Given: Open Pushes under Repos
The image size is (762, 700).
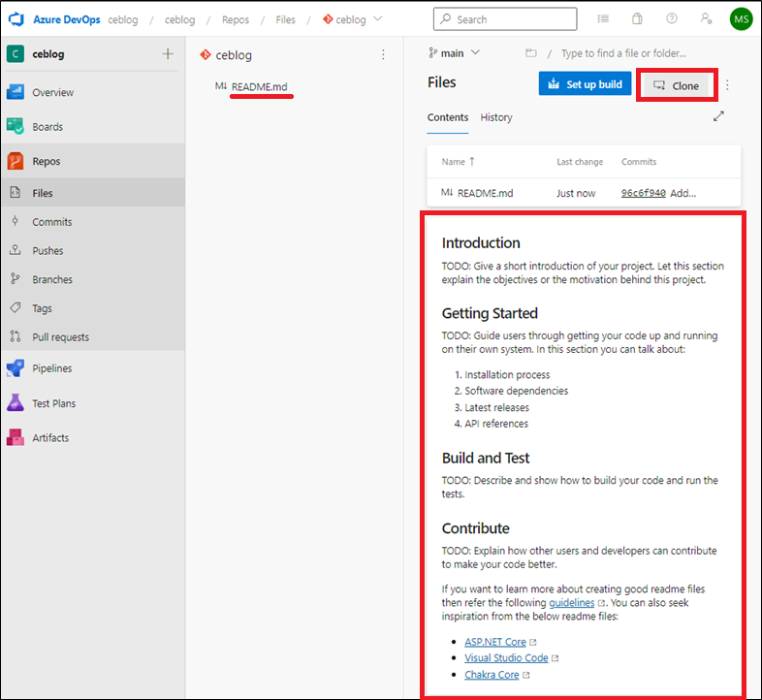Looking at the screenshot, I should click(92, 251).
